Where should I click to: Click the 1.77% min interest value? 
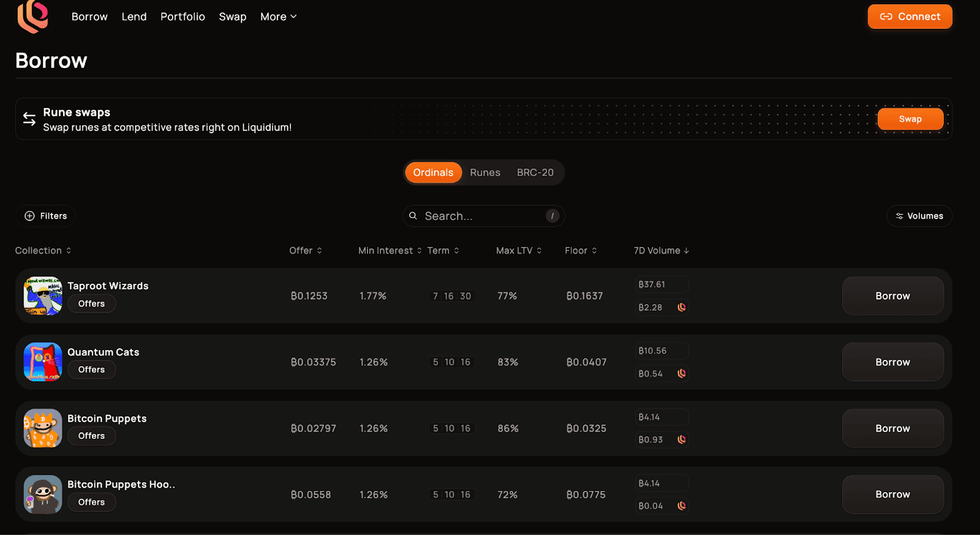pyautogui.click(x=373, y=296)
